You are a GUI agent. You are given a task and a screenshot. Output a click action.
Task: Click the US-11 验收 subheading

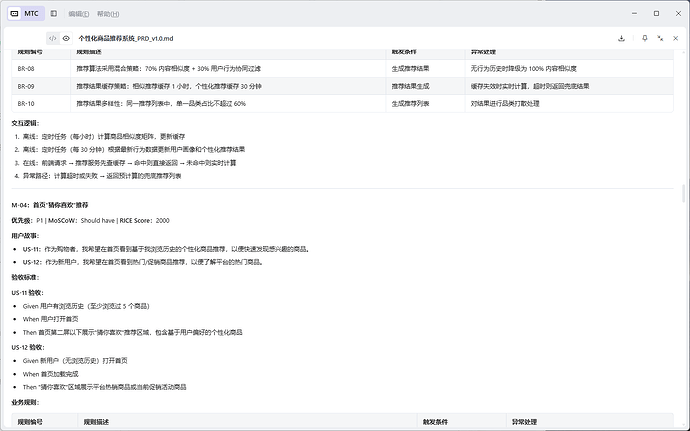pos(27,293)
